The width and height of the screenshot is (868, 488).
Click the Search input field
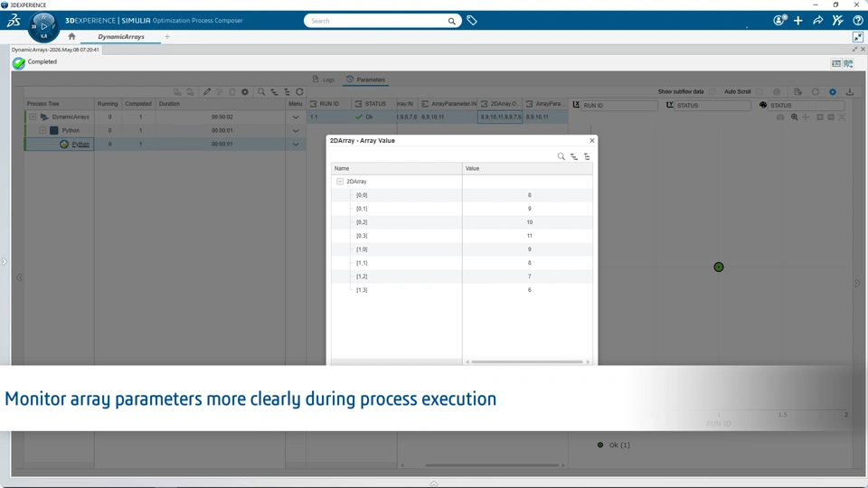tap(376, 21)
